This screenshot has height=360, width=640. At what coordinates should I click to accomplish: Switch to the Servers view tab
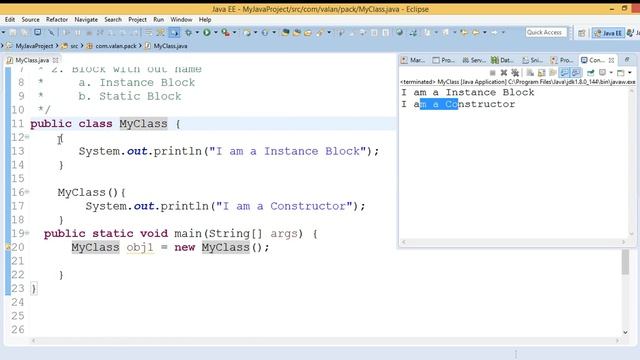pyautogui.click(x=473, y=60)
